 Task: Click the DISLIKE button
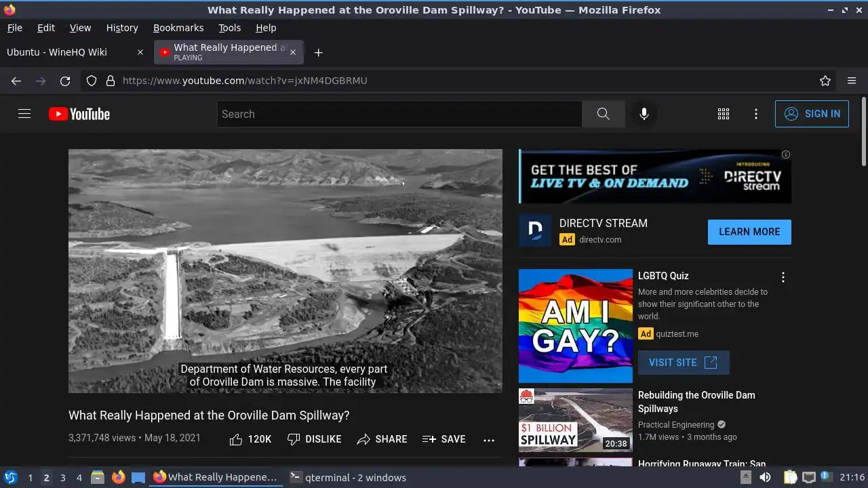tap(314, 439)
